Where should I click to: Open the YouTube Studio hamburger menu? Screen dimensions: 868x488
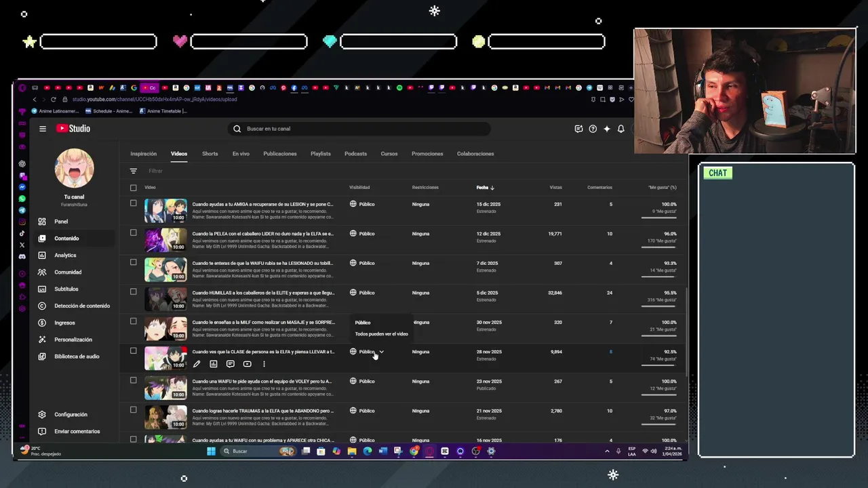pos(43,129)
